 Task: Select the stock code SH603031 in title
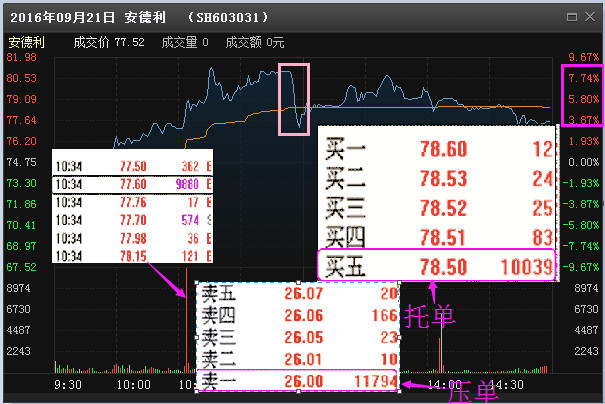tap(228, 17)
